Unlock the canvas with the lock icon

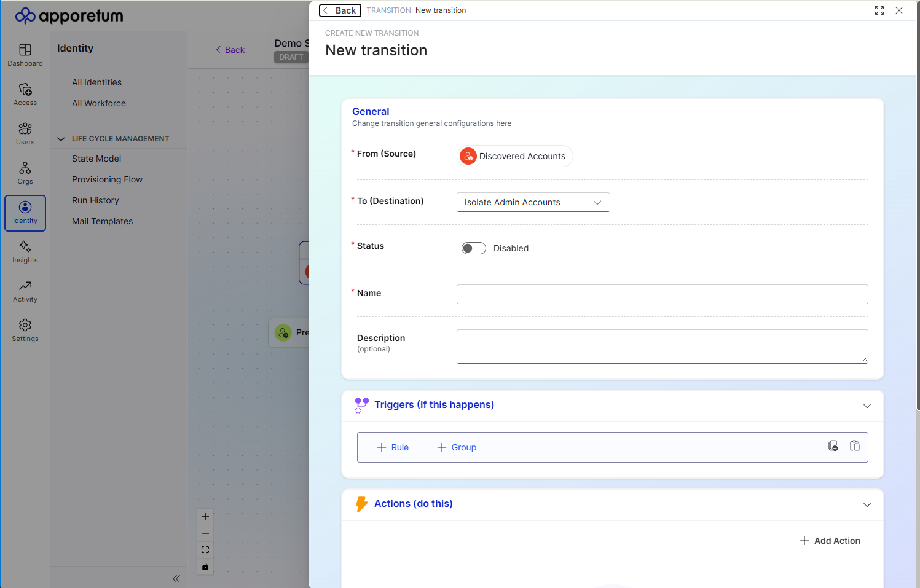pyautogui.click(x=205, y=566)
